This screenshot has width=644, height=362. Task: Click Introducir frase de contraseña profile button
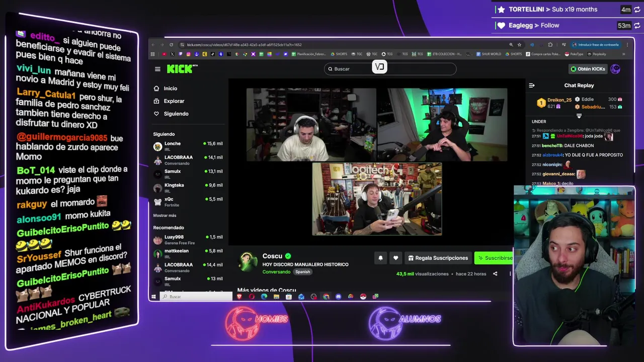tap(595, 45)
